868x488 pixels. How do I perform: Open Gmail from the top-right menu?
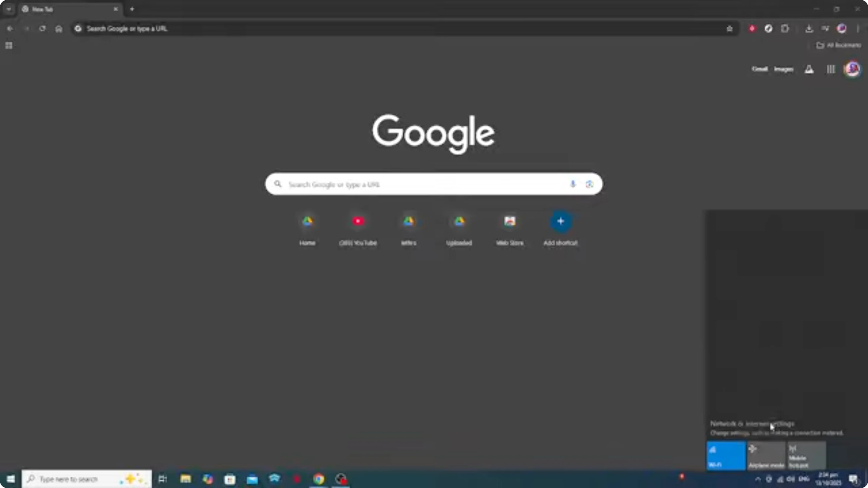click(760, 69)
